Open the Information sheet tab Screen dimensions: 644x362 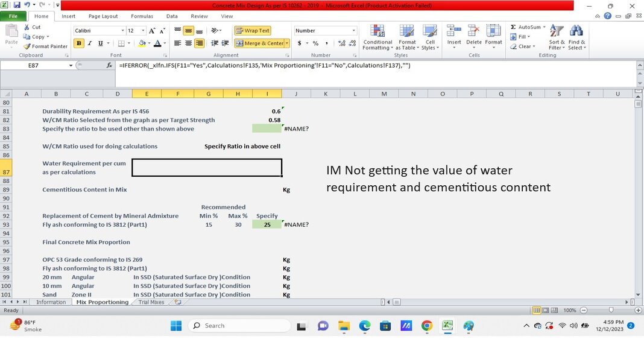tap(51, 302)
